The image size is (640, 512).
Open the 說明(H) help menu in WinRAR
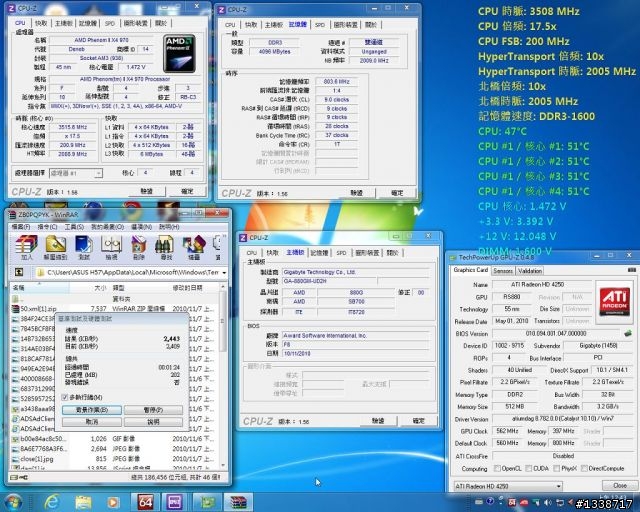point(169,227)
